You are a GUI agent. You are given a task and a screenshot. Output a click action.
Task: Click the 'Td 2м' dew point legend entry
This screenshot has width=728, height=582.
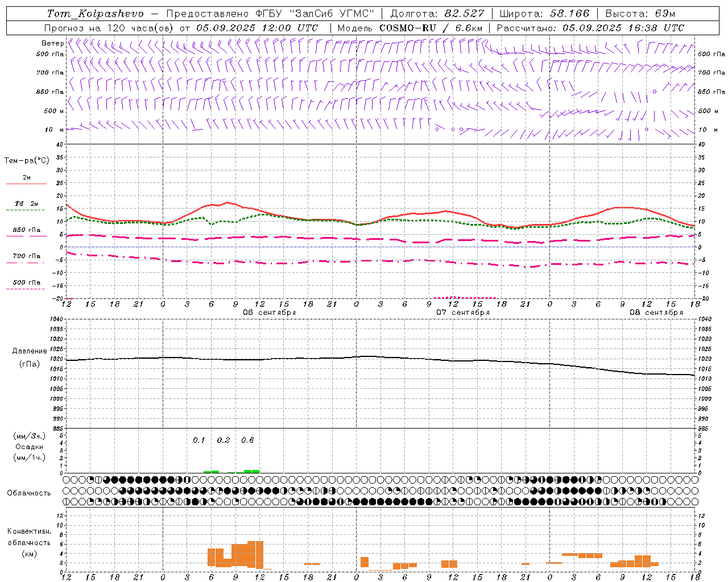click(27, 203)
